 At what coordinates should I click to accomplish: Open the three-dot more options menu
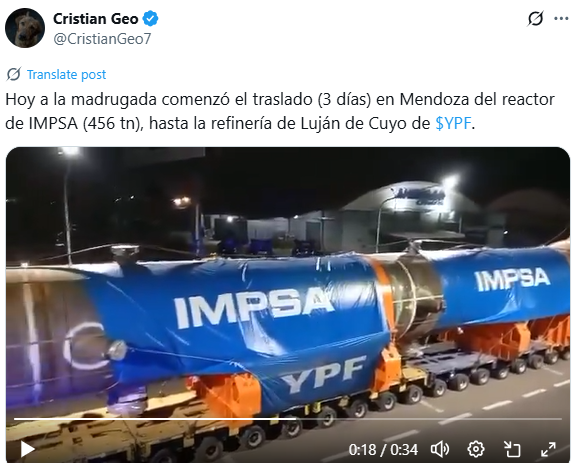click(x=561, y=18)
